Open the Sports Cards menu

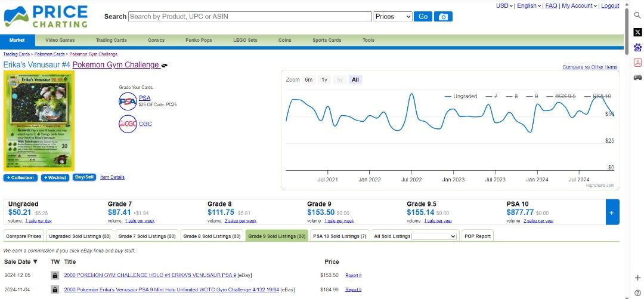327,41
